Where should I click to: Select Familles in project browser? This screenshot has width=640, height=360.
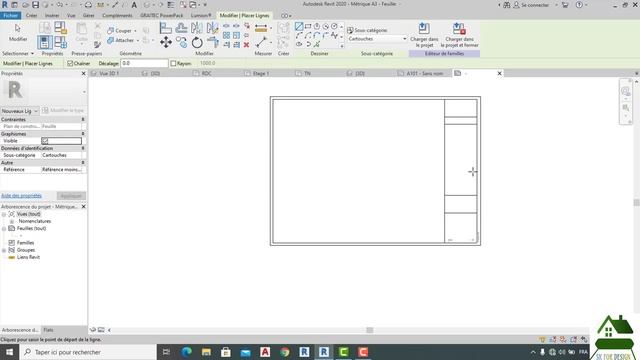(x=25, y=243)
